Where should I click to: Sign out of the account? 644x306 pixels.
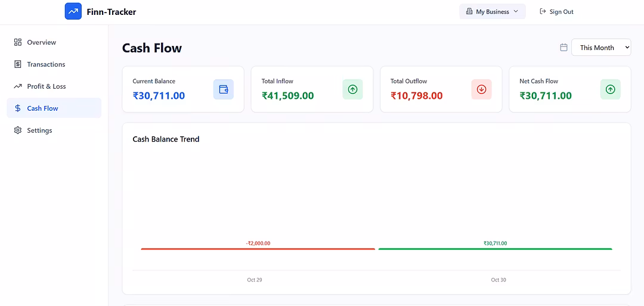556,11
